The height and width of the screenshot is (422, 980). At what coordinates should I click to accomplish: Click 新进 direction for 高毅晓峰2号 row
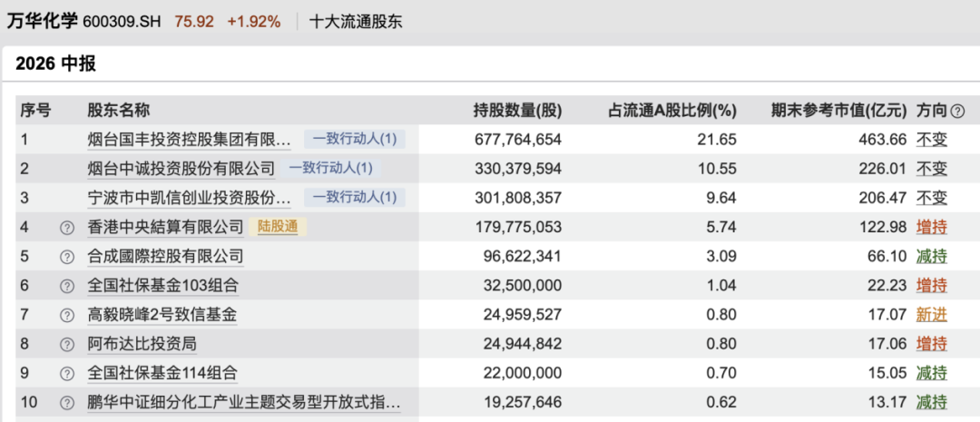pyautogui.click(x=932, y=315)
